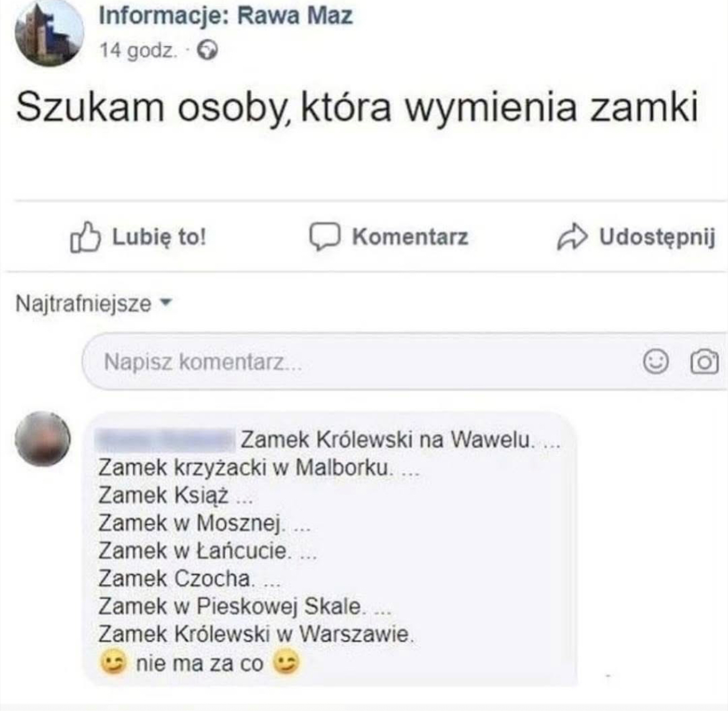This screenshot has height=711, width=728.
Task: Click the globe public-visibility icon
Action: [207, 50]
